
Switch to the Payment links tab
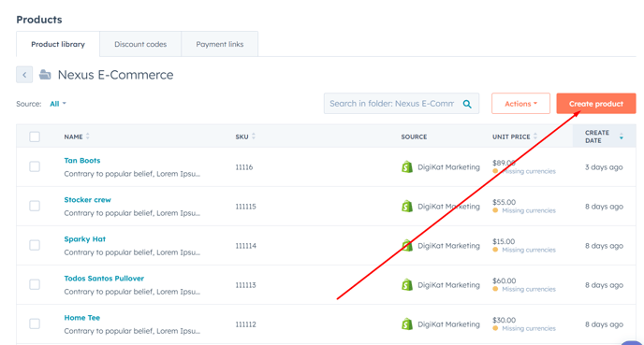pos(220,44)
